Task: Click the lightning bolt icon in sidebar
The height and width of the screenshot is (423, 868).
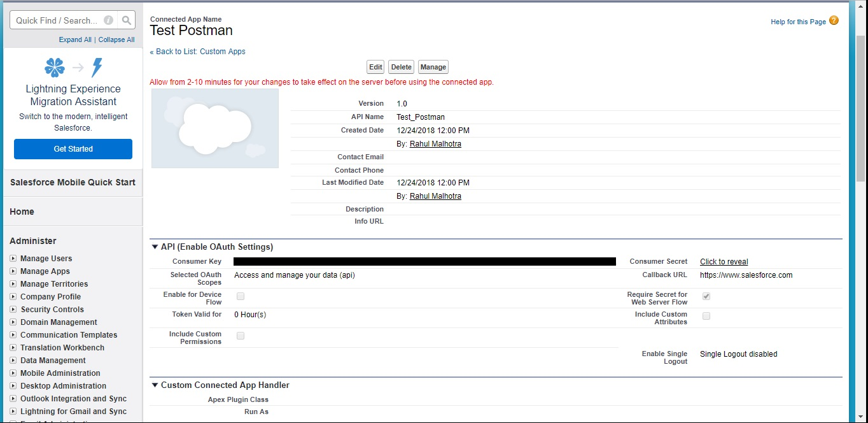Action: point(97,68)
